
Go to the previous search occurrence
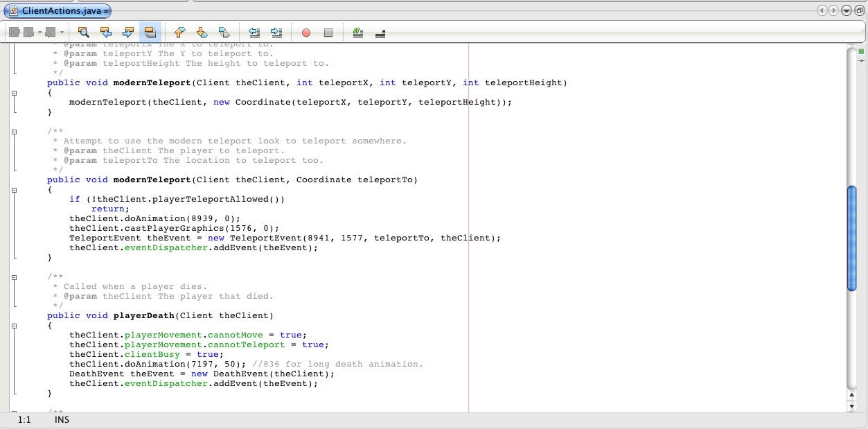click(106, 32)
